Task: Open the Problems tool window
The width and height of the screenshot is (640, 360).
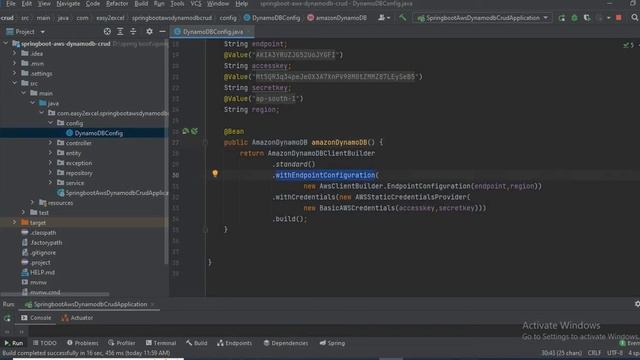Action: tap(82, 343)
